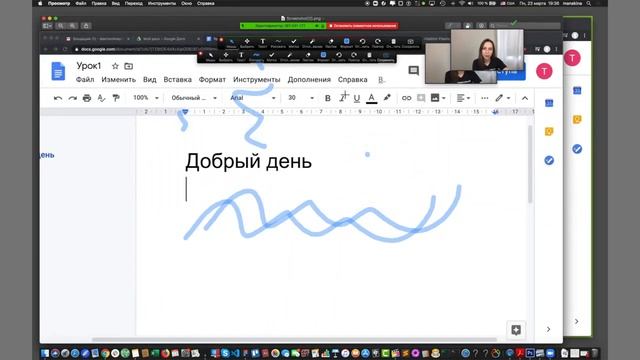
Task: Open Calendar icon in the background window
Action: click(x=577, y=91)
